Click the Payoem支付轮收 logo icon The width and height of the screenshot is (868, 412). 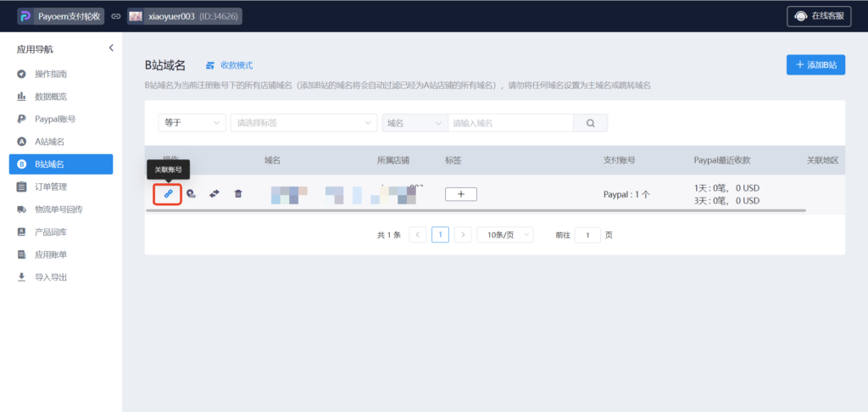click(x=25, y=16)
